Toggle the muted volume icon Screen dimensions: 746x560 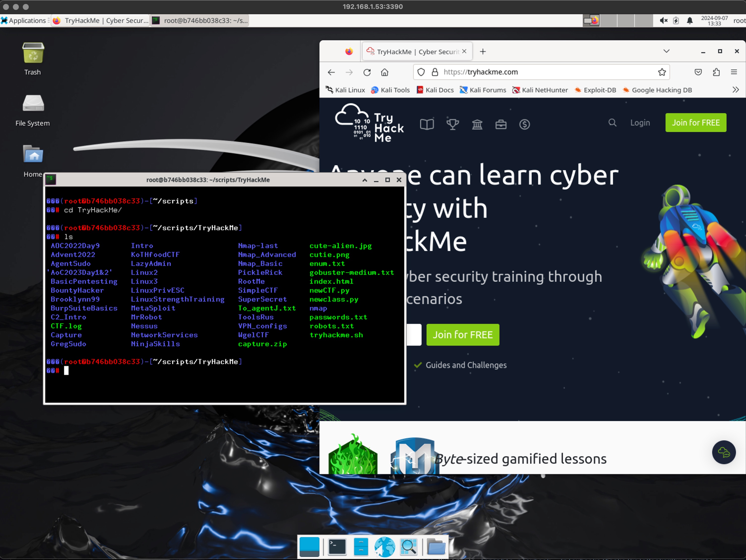coord(663,21)
